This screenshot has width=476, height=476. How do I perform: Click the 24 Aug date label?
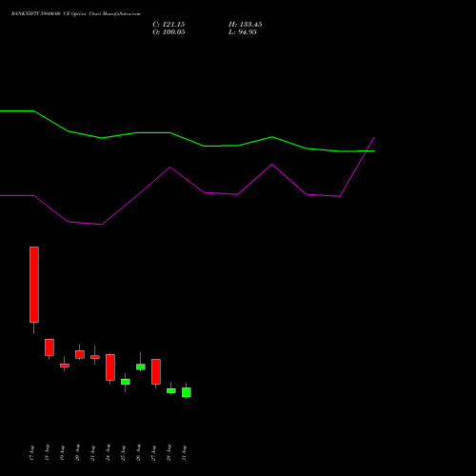click(108, 453)
